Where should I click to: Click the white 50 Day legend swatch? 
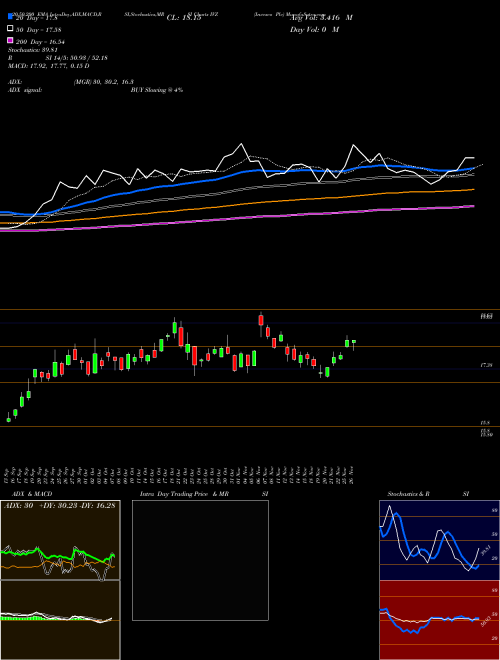click(11, 29)
